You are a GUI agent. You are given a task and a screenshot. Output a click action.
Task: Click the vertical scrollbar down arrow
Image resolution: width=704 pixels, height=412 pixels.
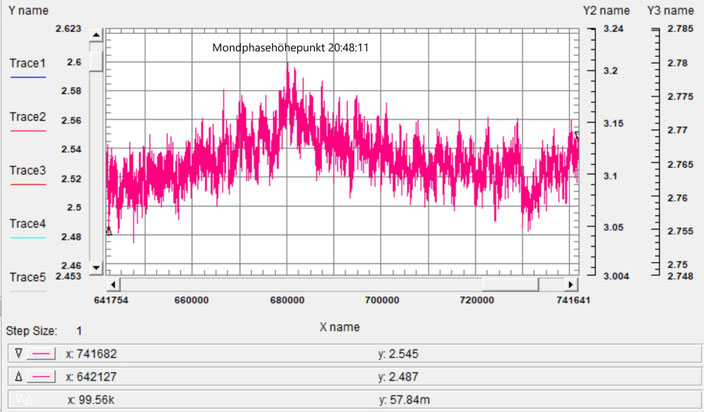tap(96, 268)
